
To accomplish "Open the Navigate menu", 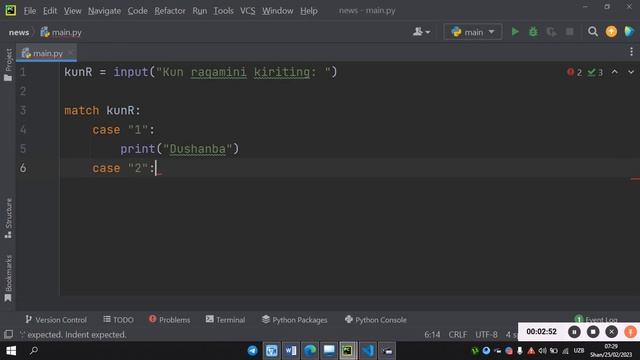I will [x=104, y=11].
